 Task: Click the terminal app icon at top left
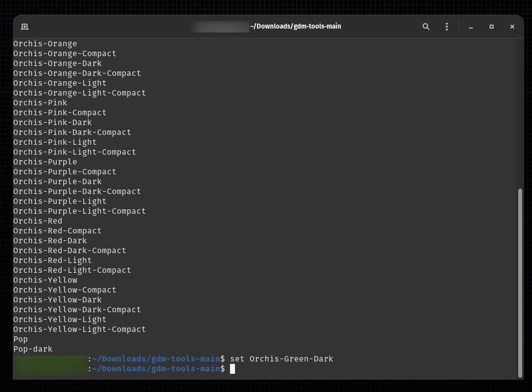[x=25, y=26]
